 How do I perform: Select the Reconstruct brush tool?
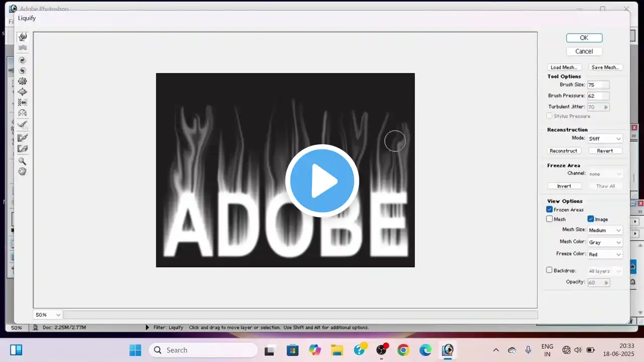click(22, 124)
